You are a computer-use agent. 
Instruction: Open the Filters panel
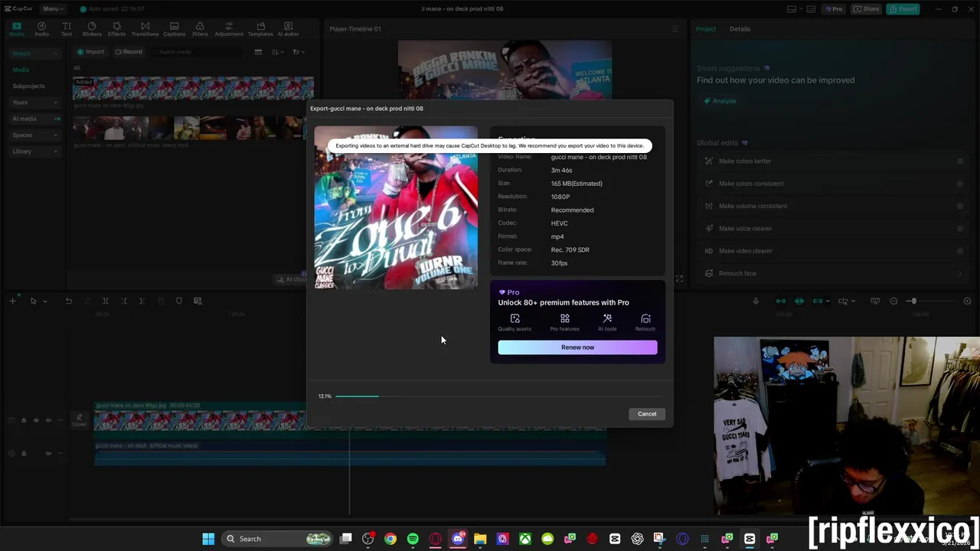point(200,29)
